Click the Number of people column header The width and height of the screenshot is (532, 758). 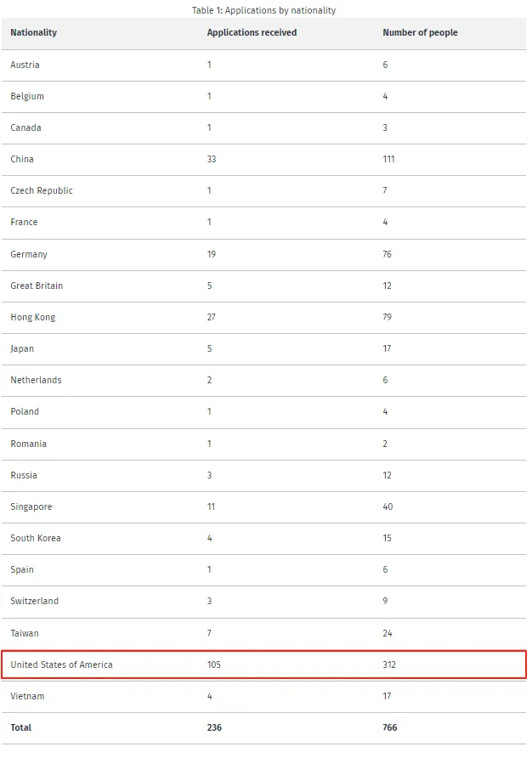pyautogui.click(x=420, y=33)
